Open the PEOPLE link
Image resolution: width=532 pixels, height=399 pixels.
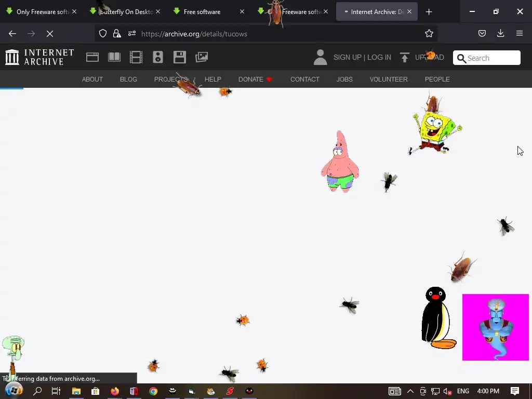coord(437,79)
